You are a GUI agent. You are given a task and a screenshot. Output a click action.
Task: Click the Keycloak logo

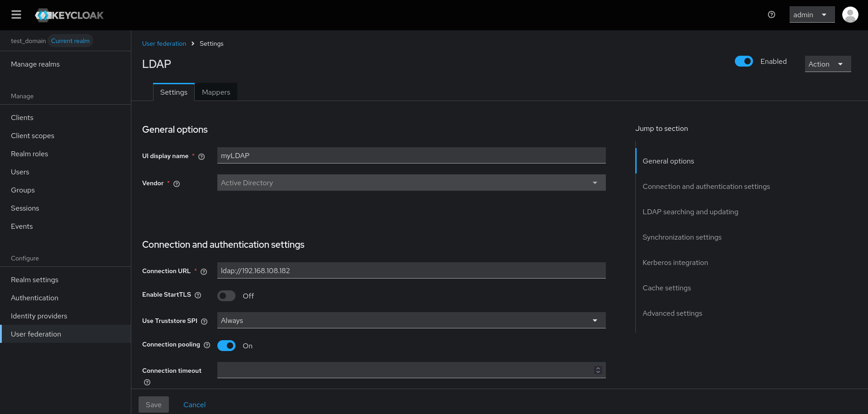pyautogui.click(x=70, y=15)
